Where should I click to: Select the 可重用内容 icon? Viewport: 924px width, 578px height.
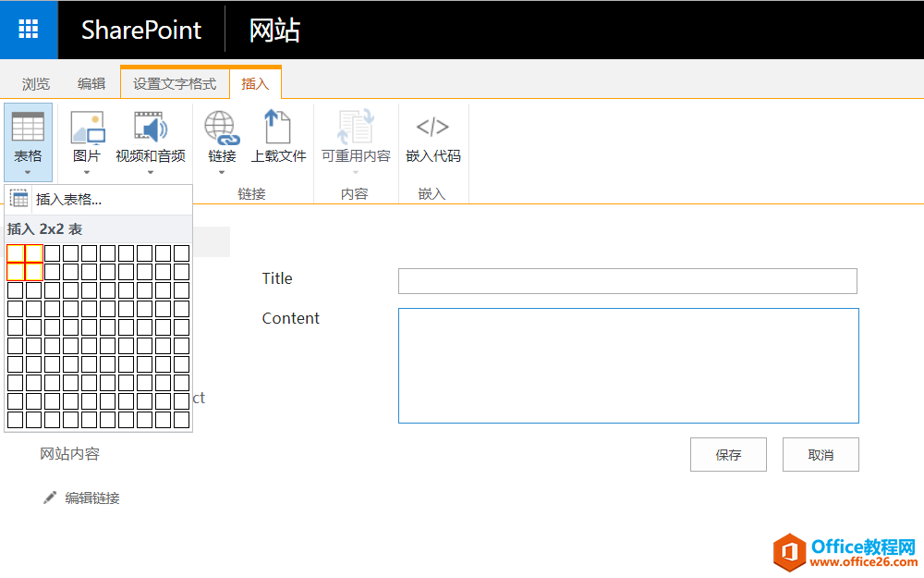tap(356, 129)
